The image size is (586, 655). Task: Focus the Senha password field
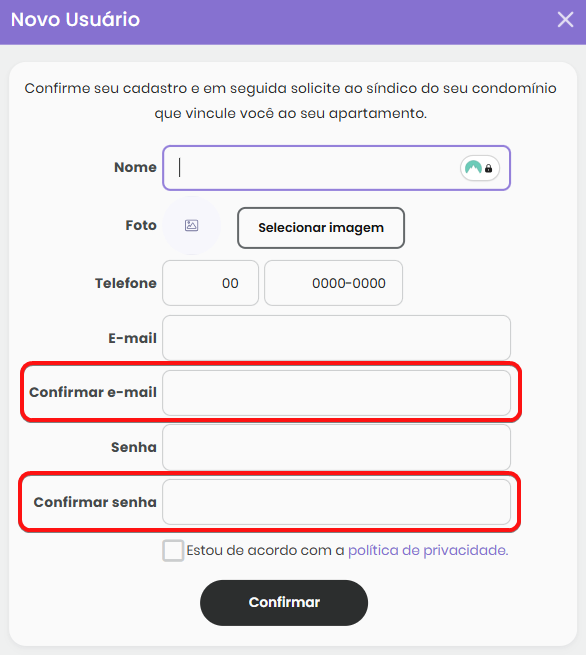[x=336, y=447]
